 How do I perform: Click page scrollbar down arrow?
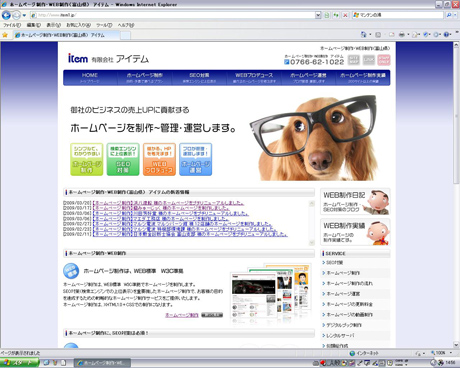click(x=456, y=345)
